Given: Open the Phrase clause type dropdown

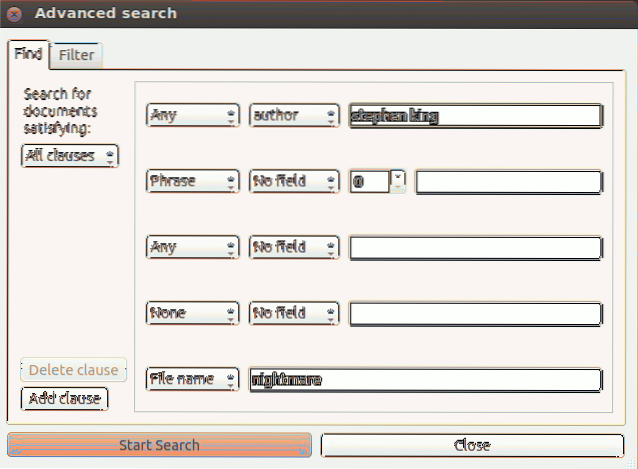Looking at the screenshot, I should (x=193, y=182).
